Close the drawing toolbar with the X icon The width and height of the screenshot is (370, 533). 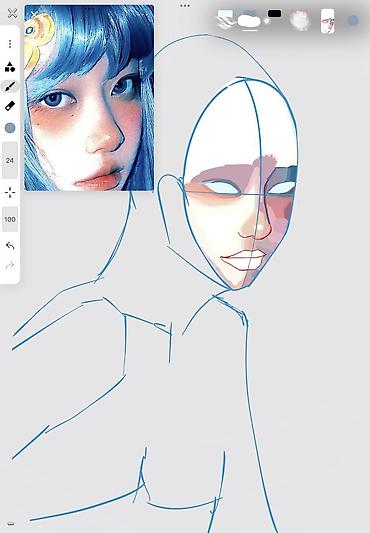coord(13,13)
